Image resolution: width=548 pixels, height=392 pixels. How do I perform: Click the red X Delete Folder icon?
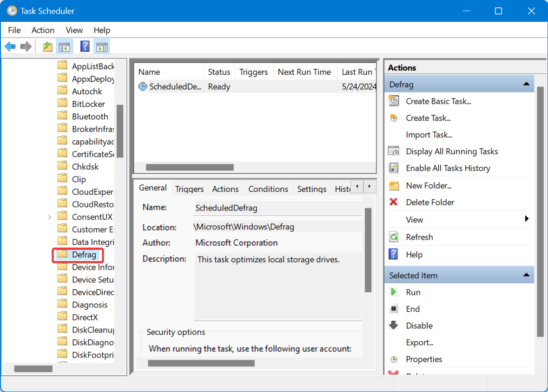click(394, 202)
